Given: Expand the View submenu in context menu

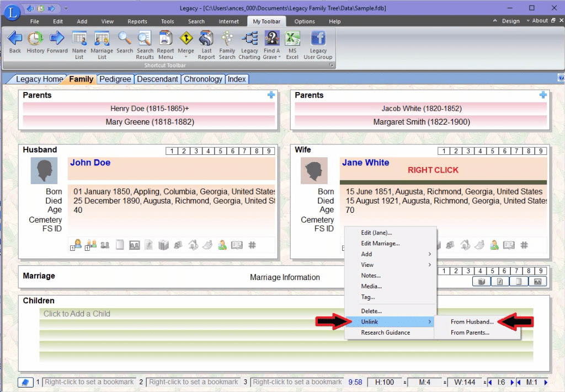Looking at the screenshot, I should tap(391, 265).
